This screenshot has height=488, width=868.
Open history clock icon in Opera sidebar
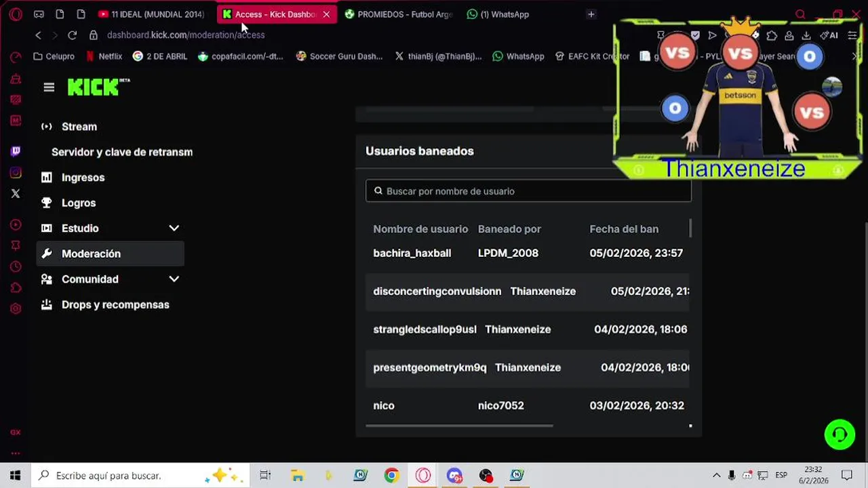click(x=16, y=267)
